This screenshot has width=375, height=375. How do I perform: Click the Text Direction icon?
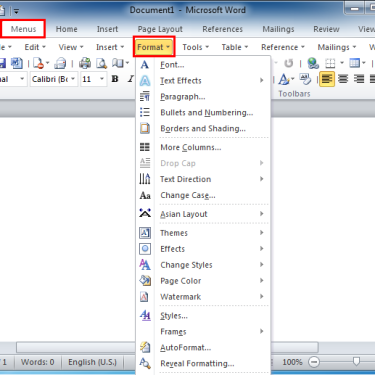145,179
